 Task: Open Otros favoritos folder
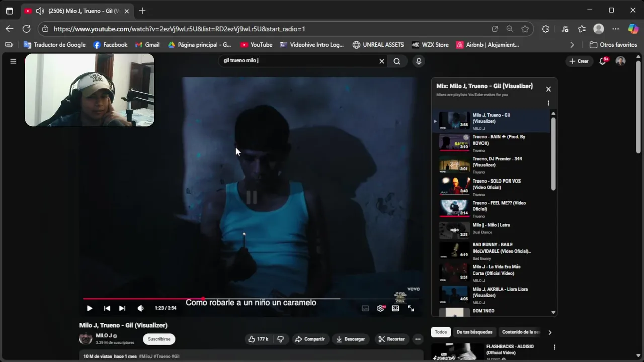coord(613,45)
